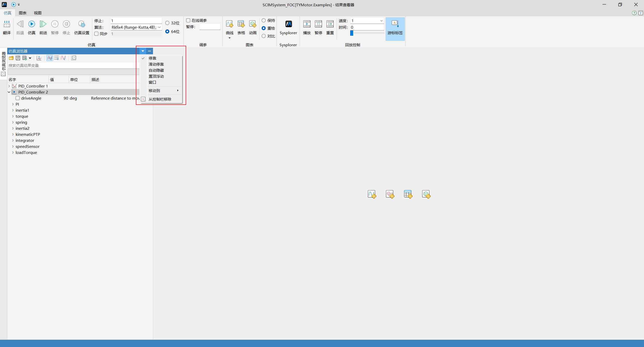Expand the inertia1 tree node
Image resolution: width=644 pixels, height=347 pixels.
pyautogui.click(x=13, y=110)
